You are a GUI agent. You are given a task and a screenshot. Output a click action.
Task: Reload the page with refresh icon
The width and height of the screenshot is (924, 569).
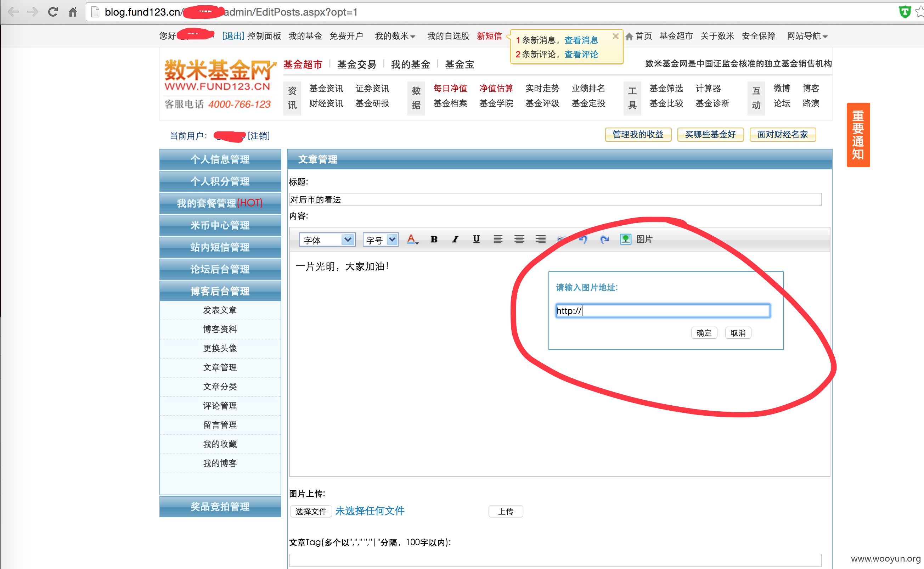coord(53,12)
